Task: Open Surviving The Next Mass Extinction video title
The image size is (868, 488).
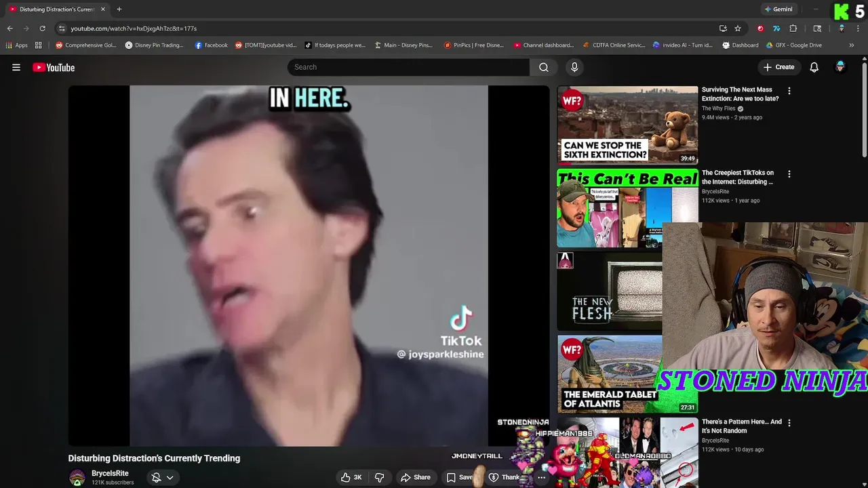Action: coord(740,94)
